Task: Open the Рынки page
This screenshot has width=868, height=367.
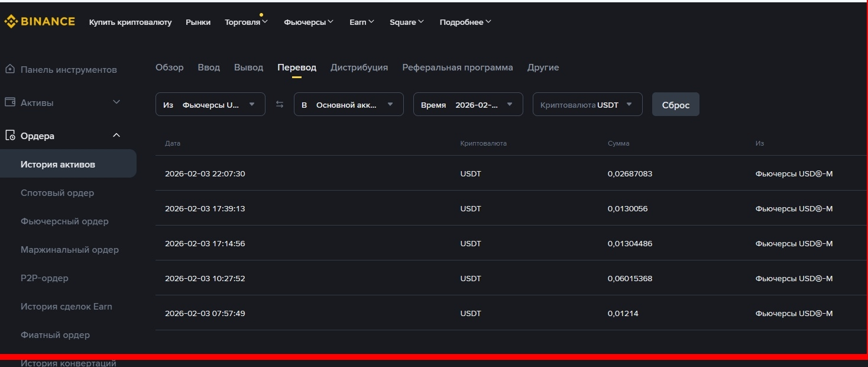Action: pos(198,22)
